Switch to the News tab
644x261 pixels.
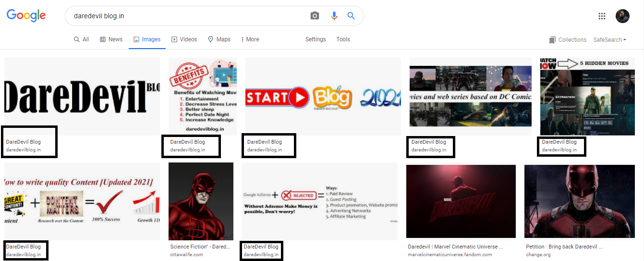[x=111, y=39]
